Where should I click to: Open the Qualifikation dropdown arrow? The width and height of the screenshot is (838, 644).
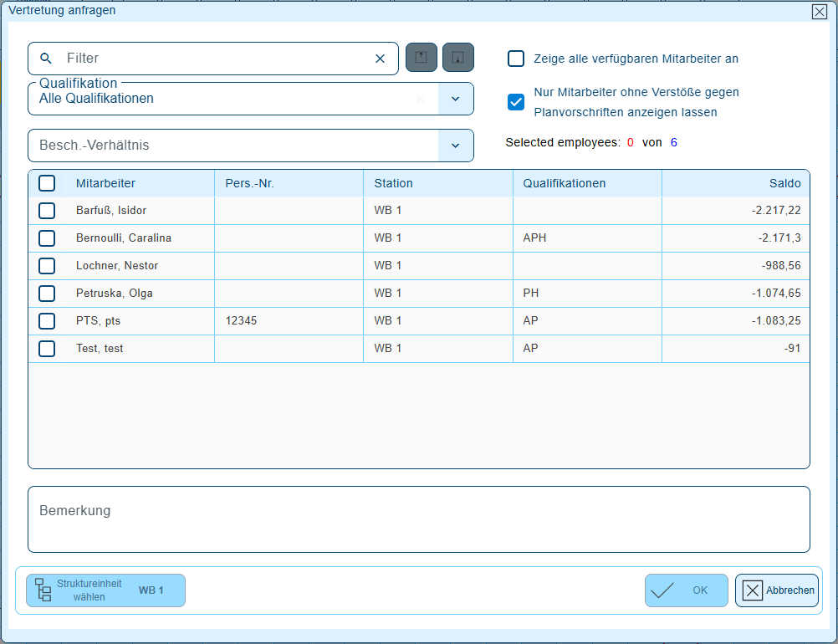click(456, 99)
